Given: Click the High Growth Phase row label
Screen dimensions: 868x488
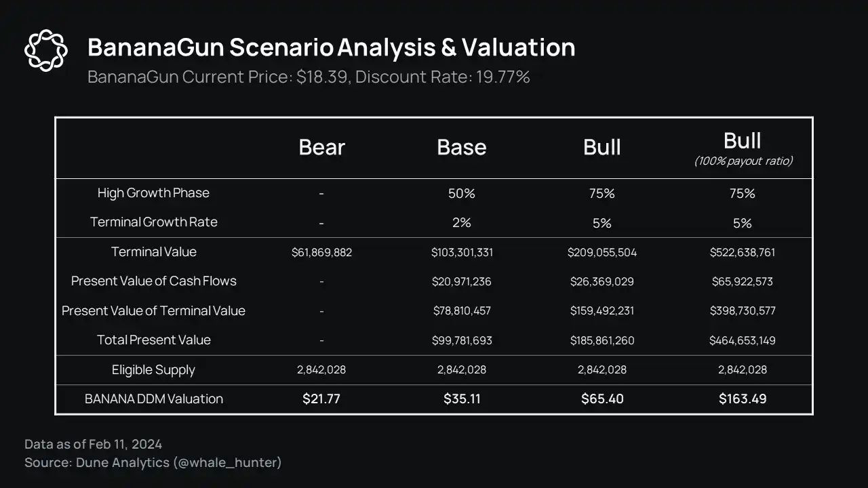Looking at the screenshot, I should coord(153,193).
